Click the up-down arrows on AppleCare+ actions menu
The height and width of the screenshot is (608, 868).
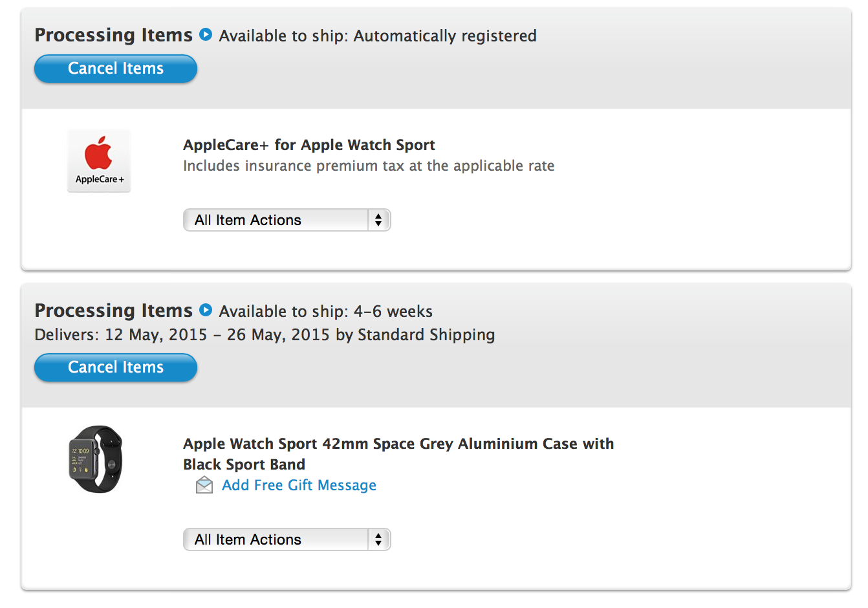coord(378,220)
